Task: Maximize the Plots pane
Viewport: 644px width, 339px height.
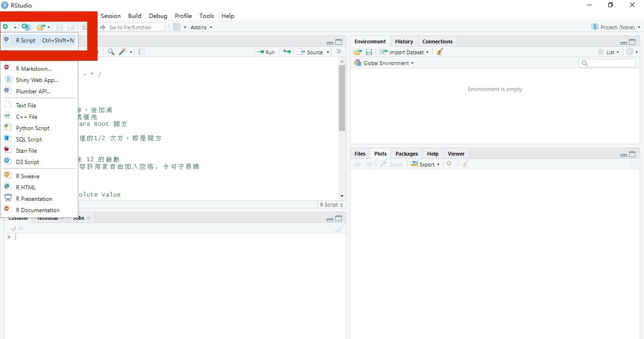Action: 632,154
